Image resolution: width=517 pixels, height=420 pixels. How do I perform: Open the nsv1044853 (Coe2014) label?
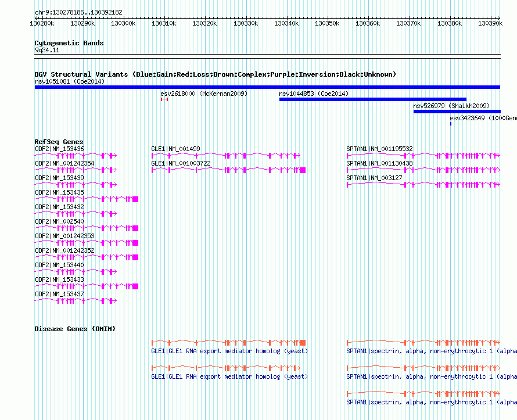point(314,94)
